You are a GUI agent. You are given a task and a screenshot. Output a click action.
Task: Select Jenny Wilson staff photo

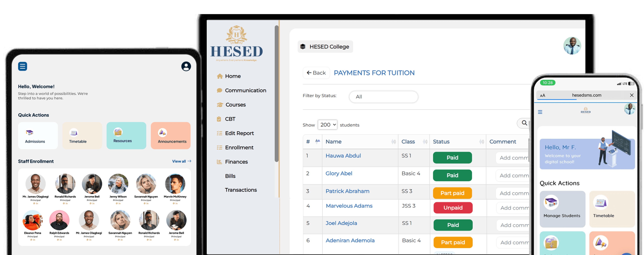click(118, 184)
